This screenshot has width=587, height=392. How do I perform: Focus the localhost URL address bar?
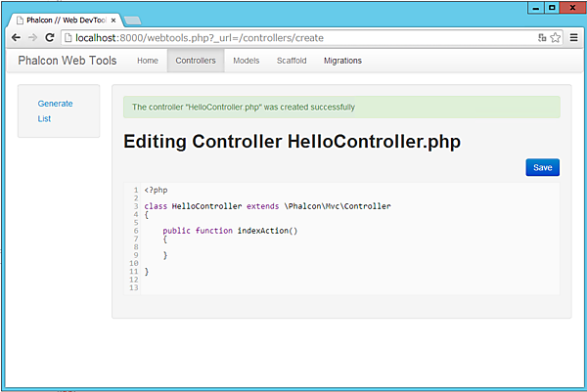(x=293, y=37)
